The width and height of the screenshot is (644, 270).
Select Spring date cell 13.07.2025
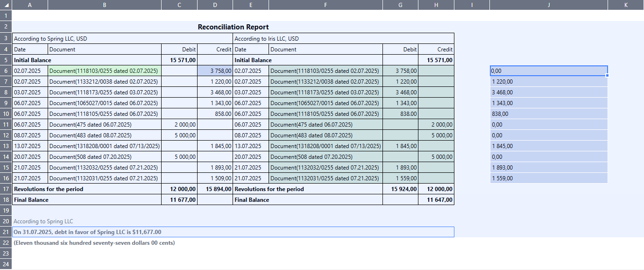click(x=30, y=146)
